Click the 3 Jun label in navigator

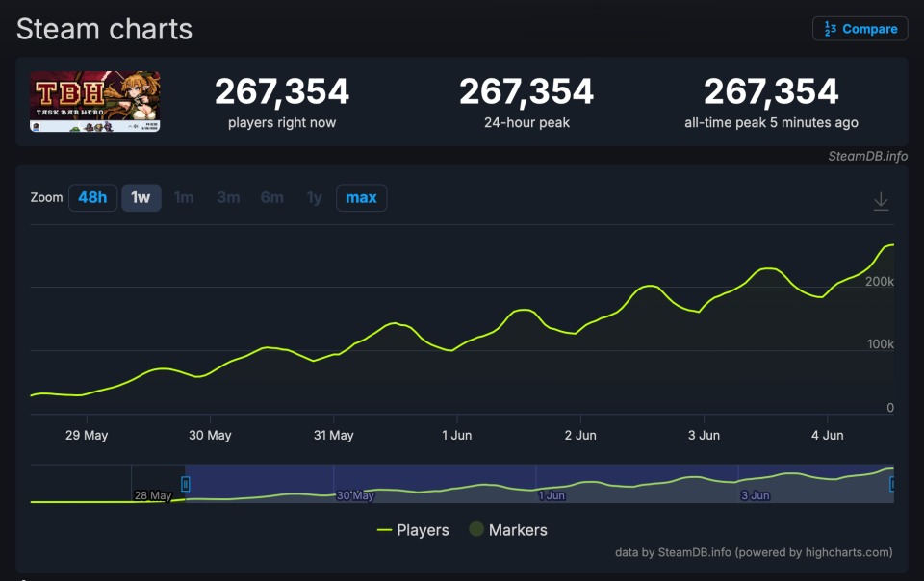[756, 495]
